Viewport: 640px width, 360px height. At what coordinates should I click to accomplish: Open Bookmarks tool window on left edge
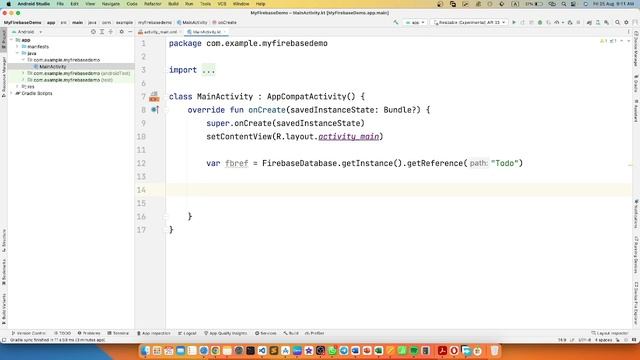(x=4, y=272)
